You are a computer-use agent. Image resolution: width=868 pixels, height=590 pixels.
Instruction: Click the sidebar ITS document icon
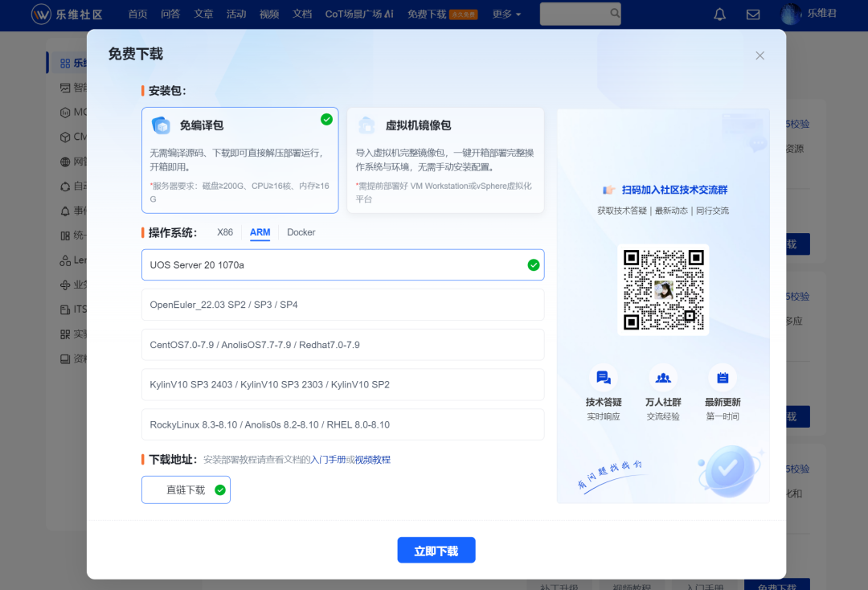(x=65, y=309)
